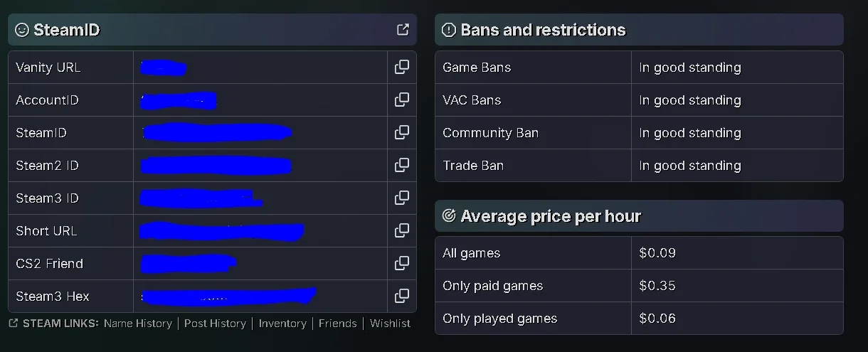Open SteamID panel external link icon
This screenshot has height=352, width=868.
coord(403,29)
